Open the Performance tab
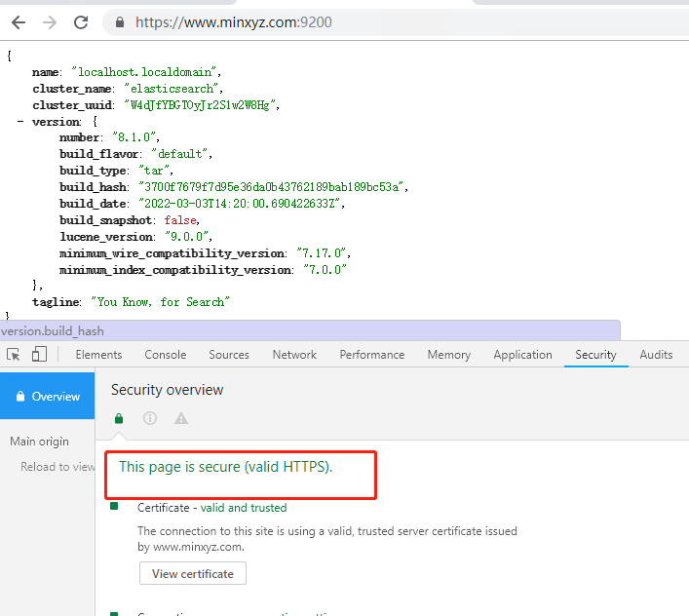Image resolution: width=689 pixels, height=616 pixels. 371,355
